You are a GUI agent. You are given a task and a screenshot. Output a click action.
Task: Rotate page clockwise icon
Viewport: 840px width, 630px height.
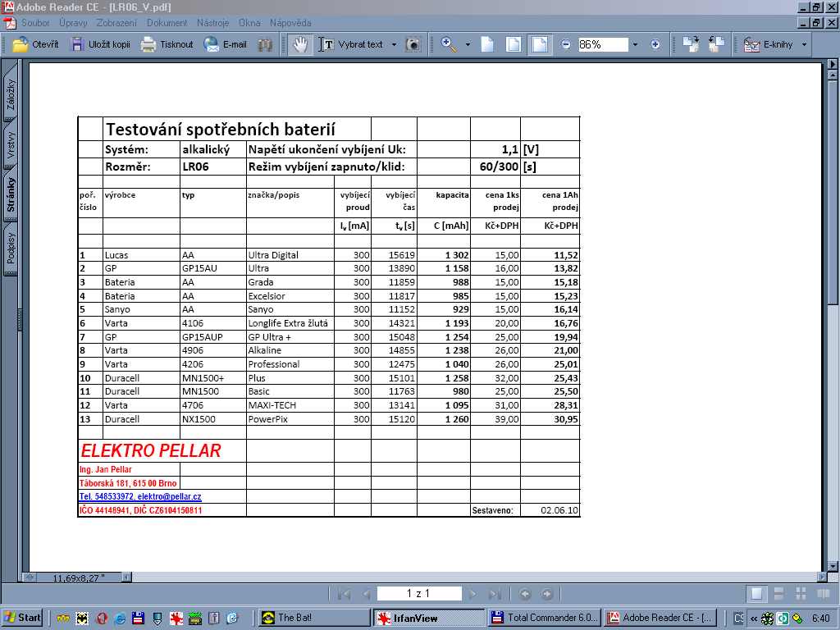(691, 44)
